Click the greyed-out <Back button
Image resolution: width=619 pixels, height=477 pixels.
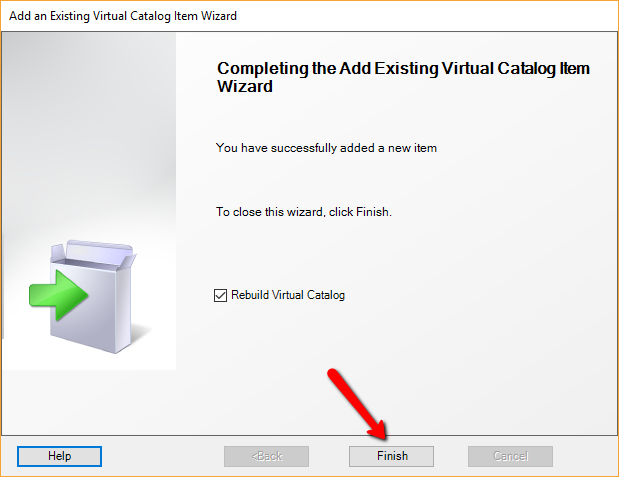(x=266, y=456)
